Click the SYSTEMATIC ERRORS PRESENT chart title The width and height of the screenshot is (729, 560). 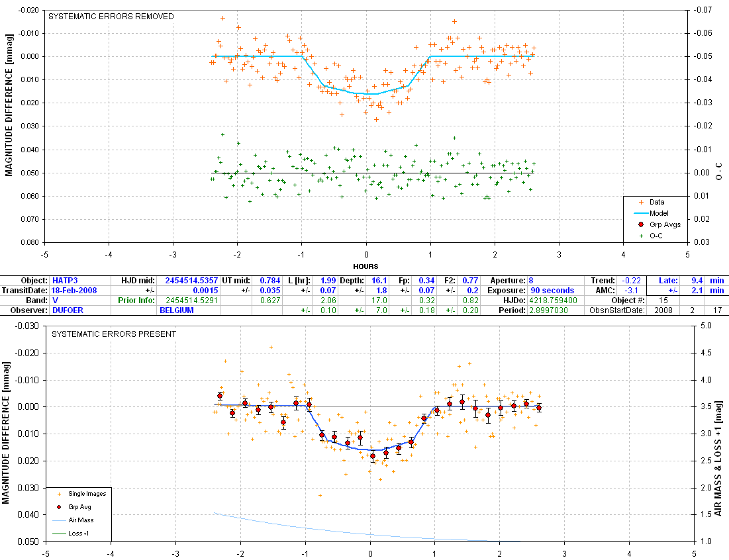point(114,334)
